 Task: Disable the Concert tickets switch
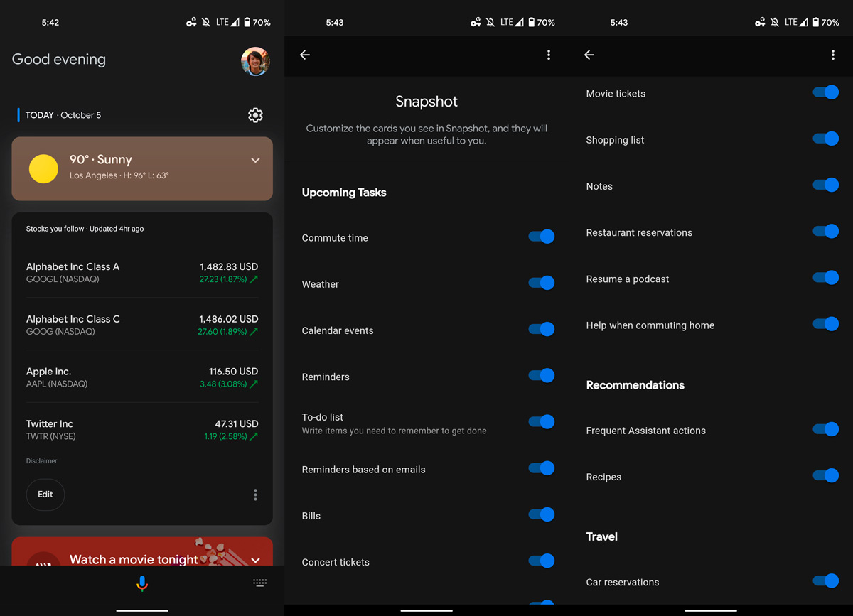click(x=542, y=561)
